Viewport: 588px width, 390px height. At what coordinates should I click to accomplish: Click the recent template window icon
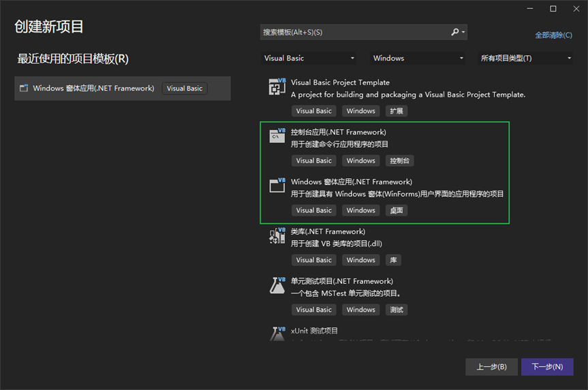coord(24,88)
